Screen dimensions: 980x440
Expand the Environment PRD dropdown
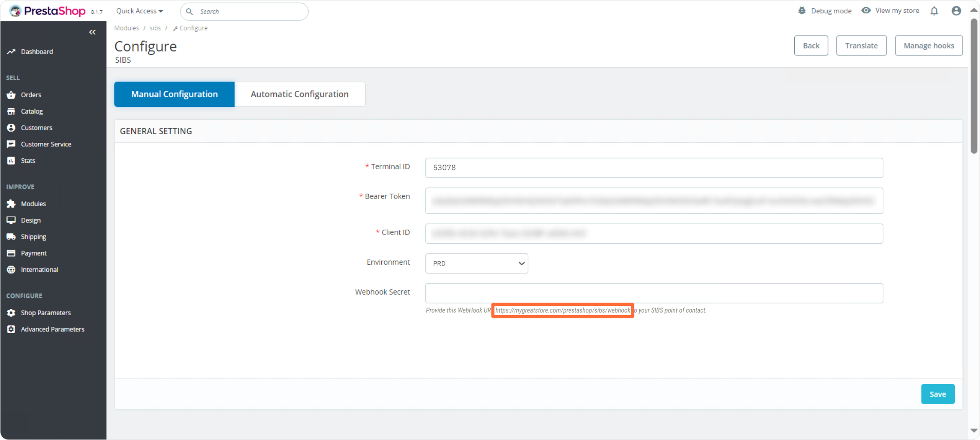coord(476,264)
